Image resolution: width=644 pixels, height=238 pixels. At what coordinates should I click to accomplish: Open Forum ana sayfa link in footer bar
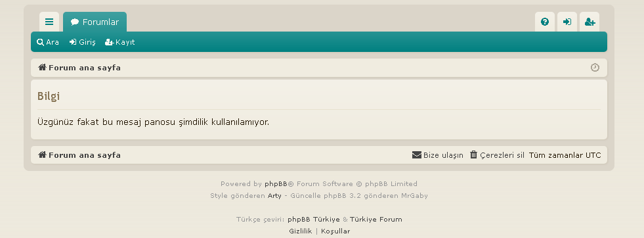coord(79,155)
